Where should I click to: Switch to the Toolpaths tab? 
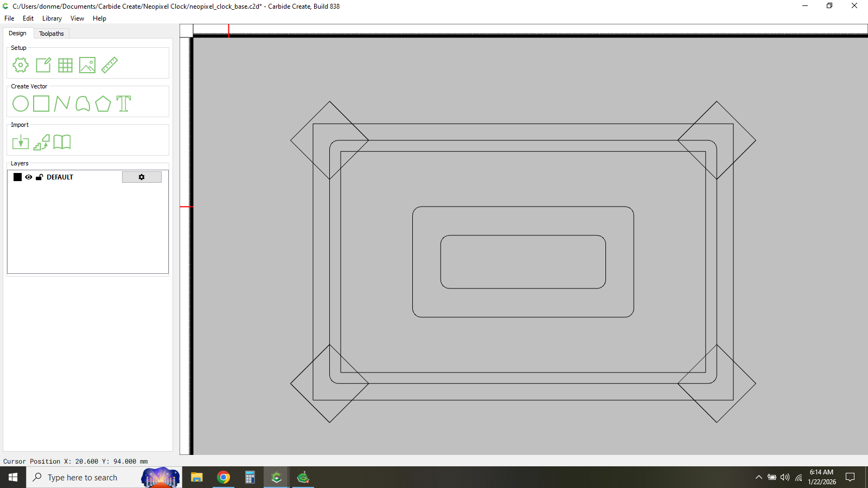coord(52,34)
